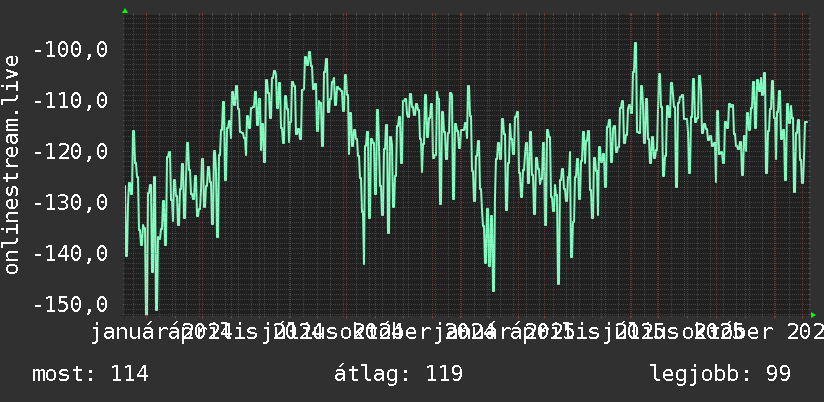The height and width of the screenshot is (402, 824).
Task: Click the green arrow ending the x-axis
Action: 813,315
